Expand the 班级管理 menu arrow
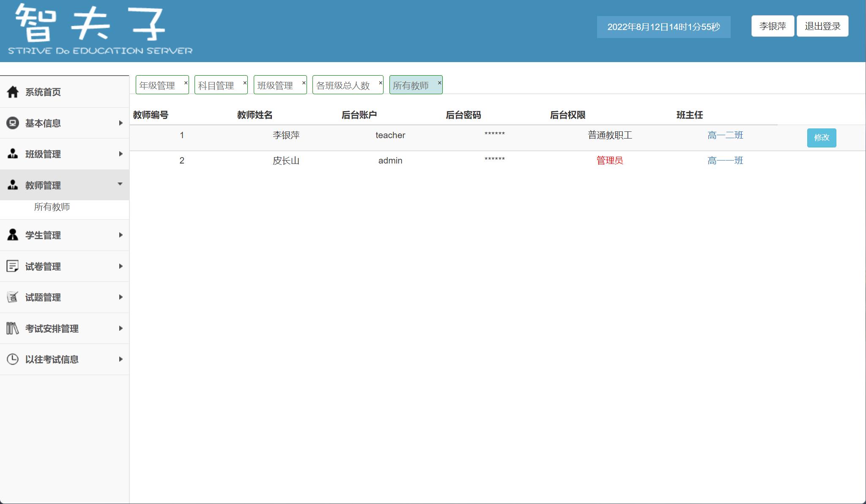Image resolution: width=866 pixels, height=504 pixels. coord(121,154)
